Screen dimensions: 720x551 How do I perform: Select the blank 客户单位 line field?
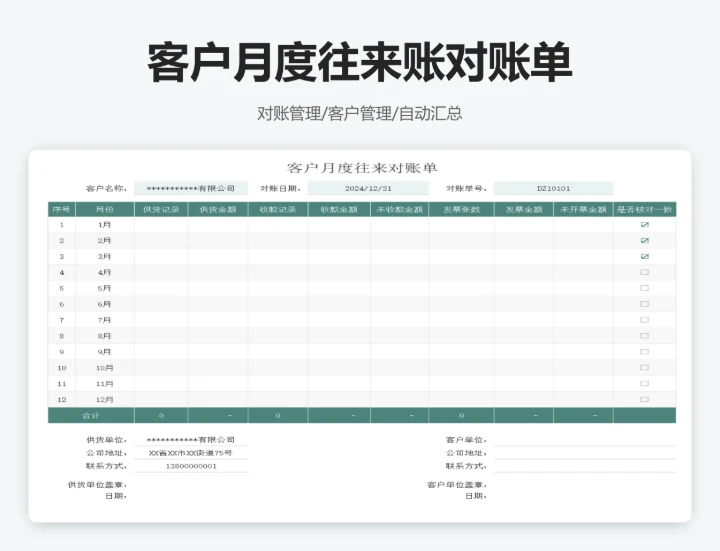tap(585, 439)
